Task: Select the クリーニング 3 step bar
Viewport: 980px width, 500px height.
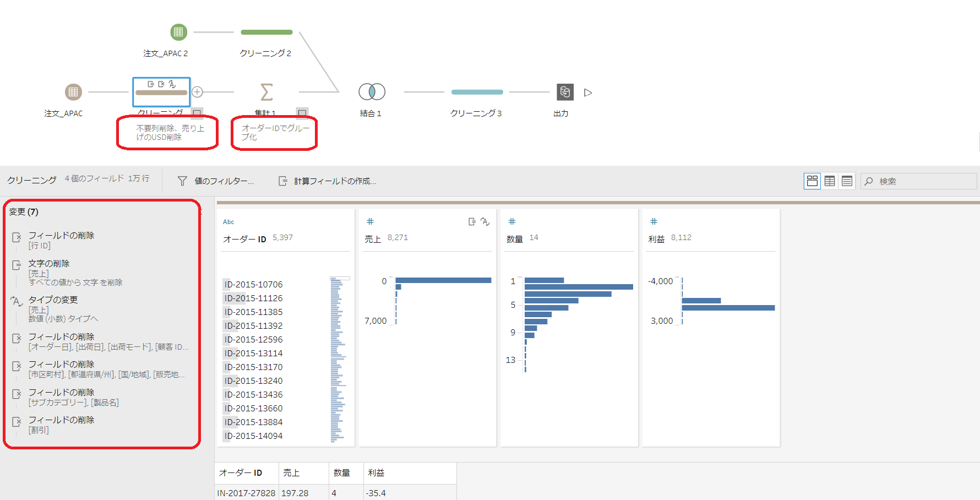Action: 477,92
